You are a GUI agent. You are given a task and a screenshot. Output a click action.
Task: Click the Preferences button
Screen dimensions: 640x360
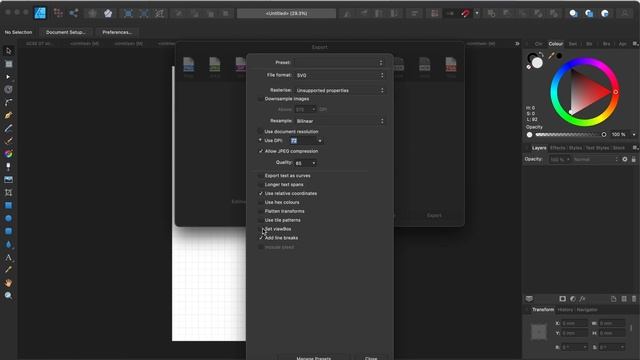(117, 32)
